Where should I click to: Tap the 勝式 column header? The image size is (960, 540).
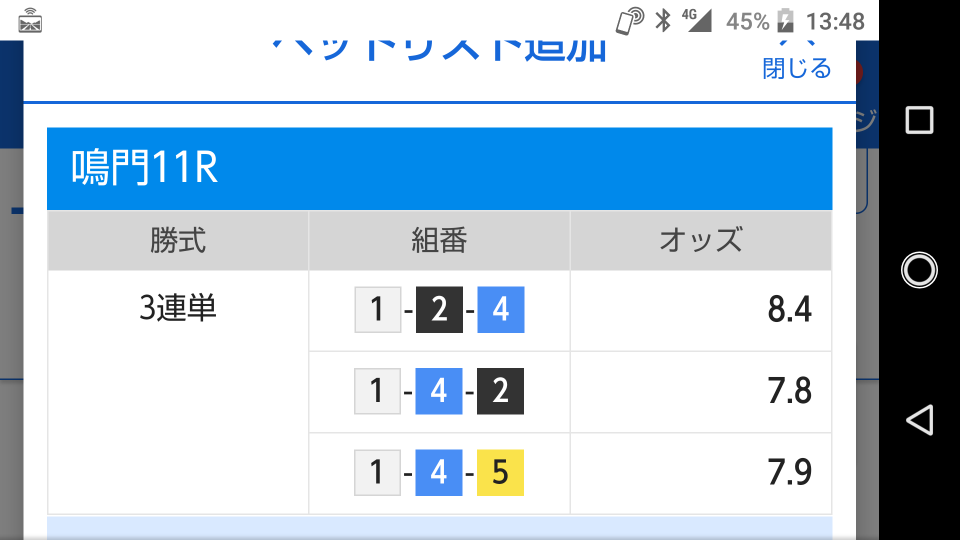(x=178, y=240)
